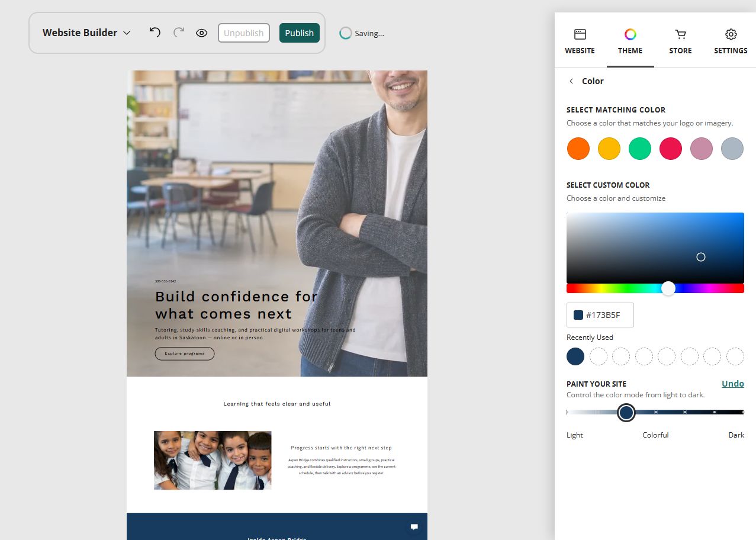Click the Undo link under Paint Your Site

pyautogui.click(x=733, y=384)
